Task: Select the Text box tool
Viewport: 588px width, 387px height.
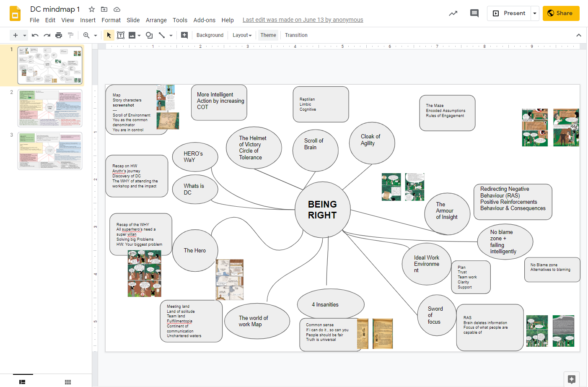Action: (x=121, y=35)
